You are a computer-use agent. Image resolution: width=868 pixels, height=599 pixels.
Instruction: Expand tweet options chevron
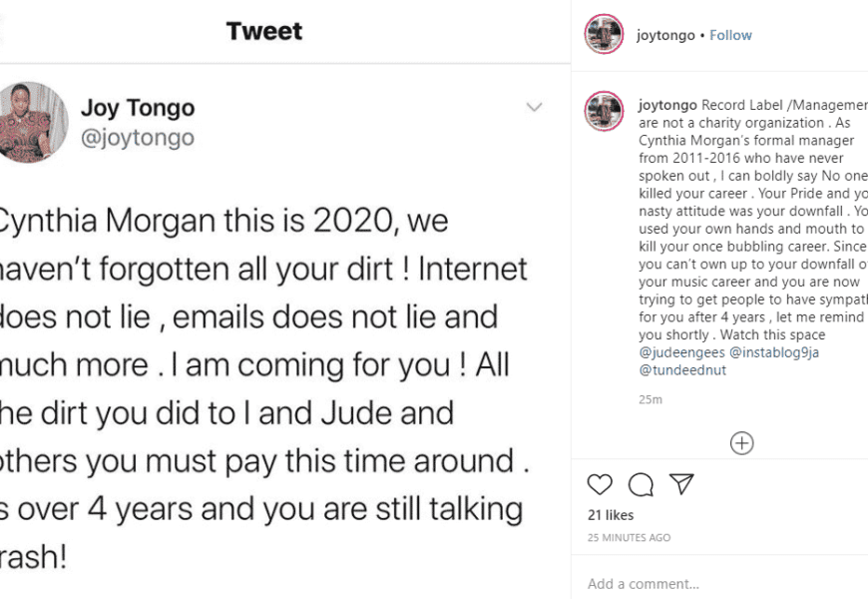click(x=534, y=107)
